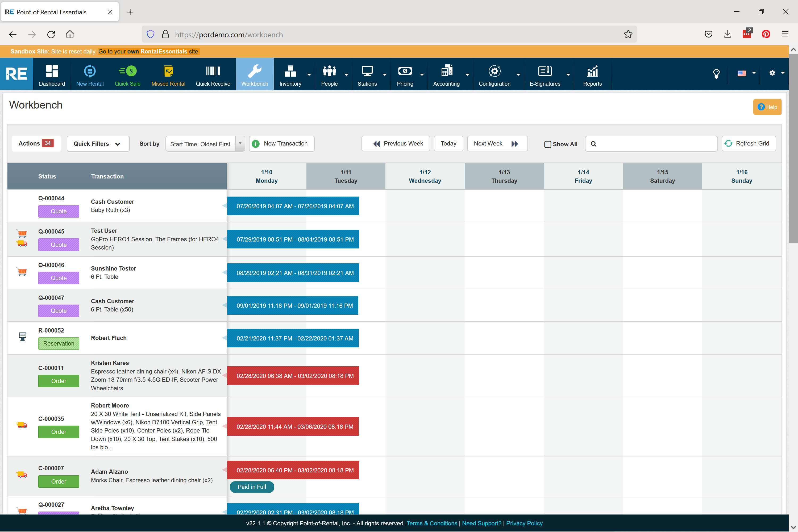Image resolution: width=798 pixels, height=532 pixels.
Task: Click the shopping cart icon for Q-000046
Action: point(22,271)
